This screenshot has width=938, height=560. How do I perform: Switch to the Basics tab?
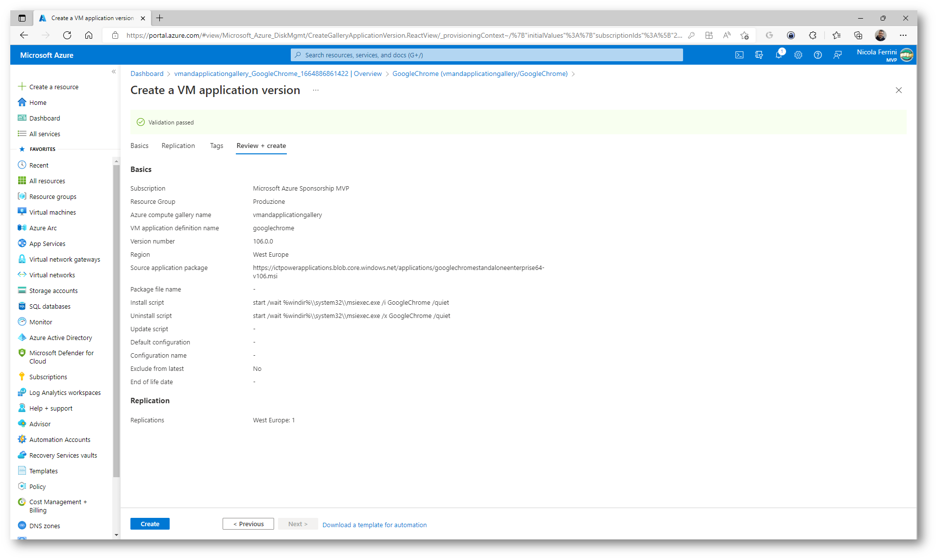[x=139, y=146]
